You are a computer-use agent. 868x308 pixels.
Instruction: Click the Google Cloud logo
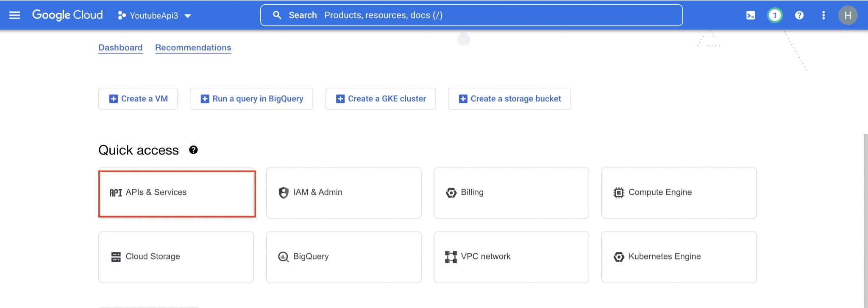click(x=67, y=15)
